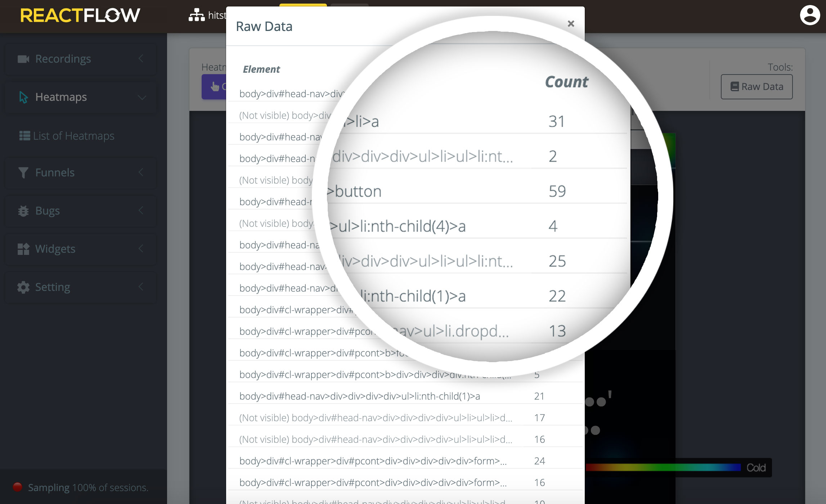
Task: Click the Widgets icon in sidebar
Action: click(x=24, y=248)
